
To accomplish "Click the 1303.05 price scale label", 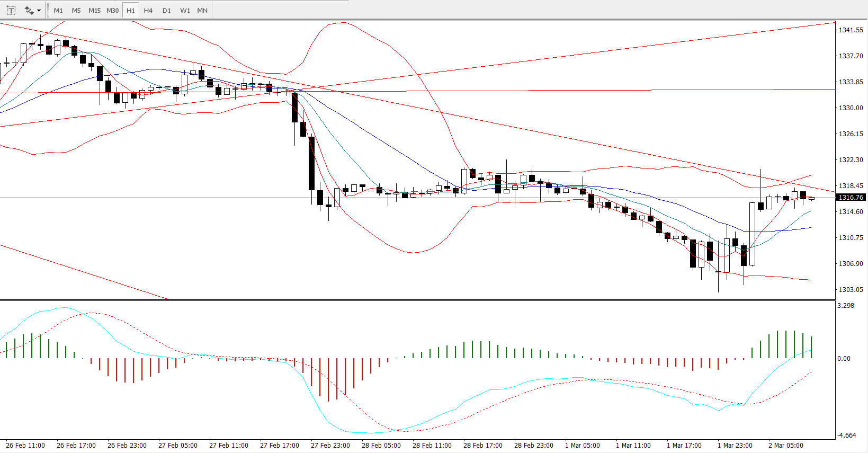I will [851, 289].
